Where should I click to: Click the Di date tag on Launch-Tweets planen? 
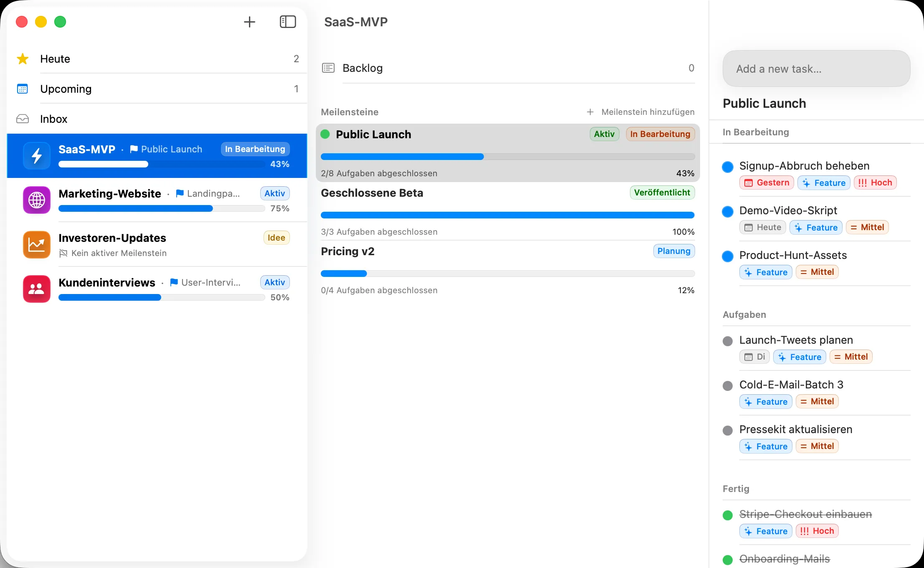pyautogui.click(x=754, y=357)
